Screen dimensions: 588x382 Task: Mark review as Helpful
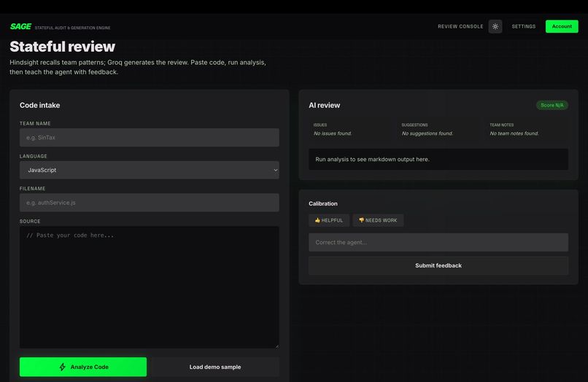[x=329, y=220]
